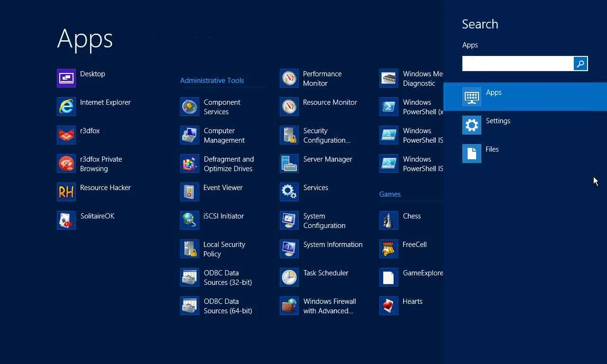
Task: Open GameExplorer icon
Action: 389,277
